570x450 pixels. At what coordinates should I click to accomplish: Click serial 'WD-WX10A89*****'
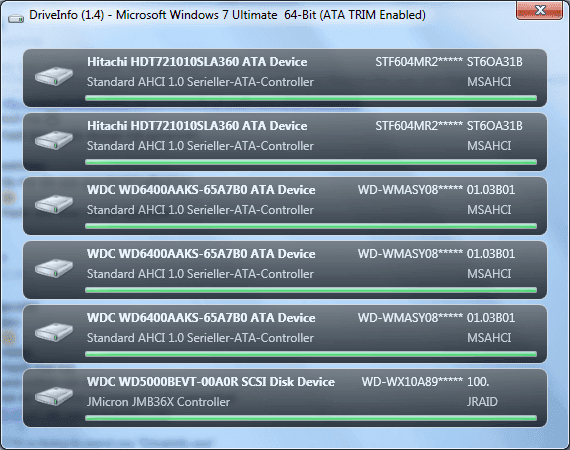coord(412,382)
